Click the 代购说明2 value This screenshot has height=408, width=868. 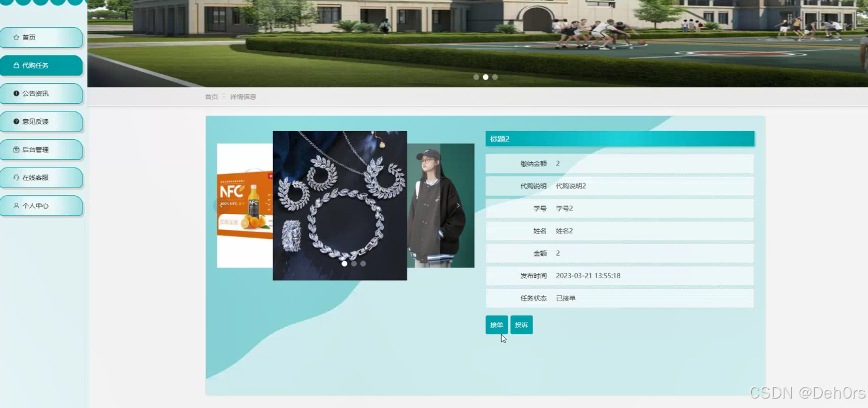(571, 186)
